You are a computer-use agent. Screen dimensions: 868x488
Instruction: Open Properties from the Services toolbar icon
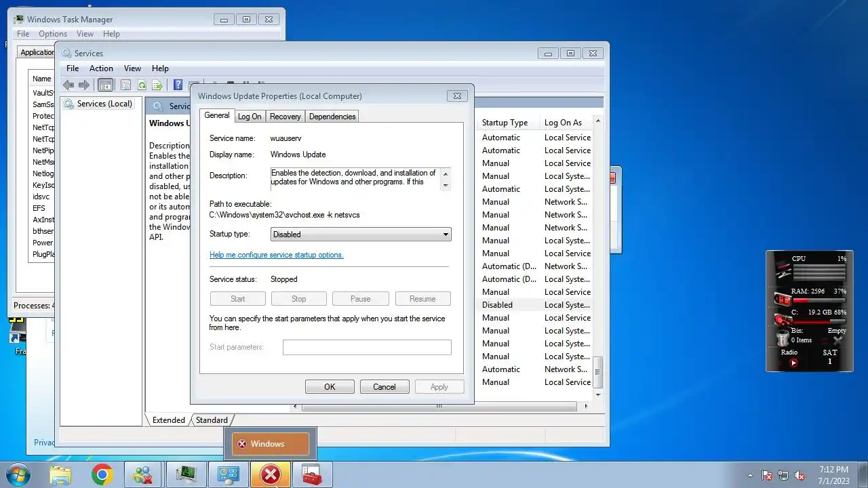pyautogui.click(x=125, y=85)
